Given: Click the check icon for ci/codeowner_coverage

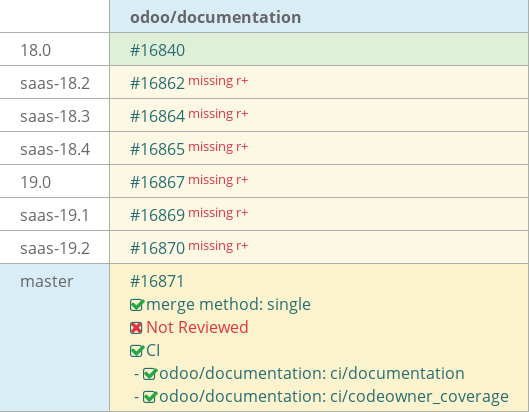Looking at the screenshot, I should (x=150, y=397).
